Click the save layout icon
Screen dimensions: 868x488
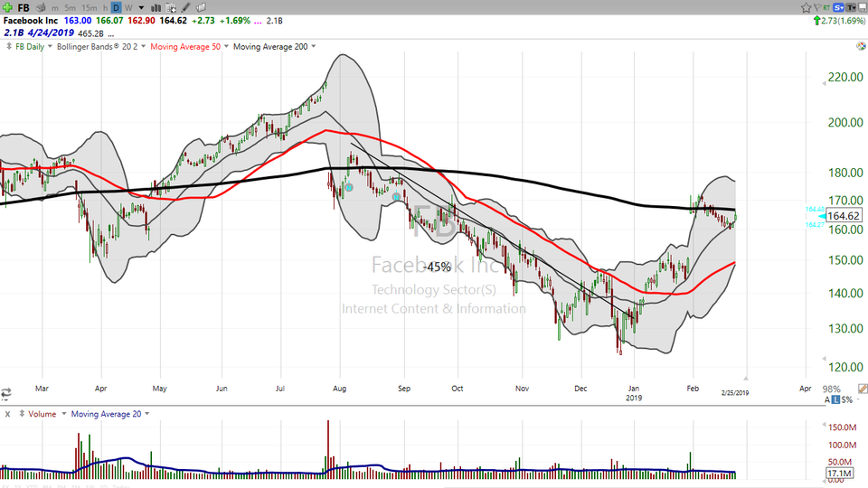(863, 8)
